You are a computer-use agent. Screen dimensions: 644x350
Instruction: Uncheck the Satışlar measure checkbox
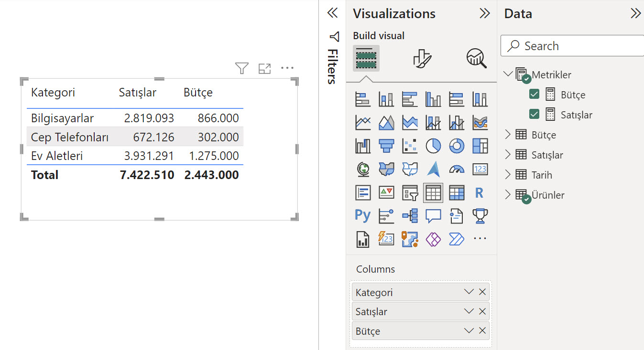(x=535, y=115)
